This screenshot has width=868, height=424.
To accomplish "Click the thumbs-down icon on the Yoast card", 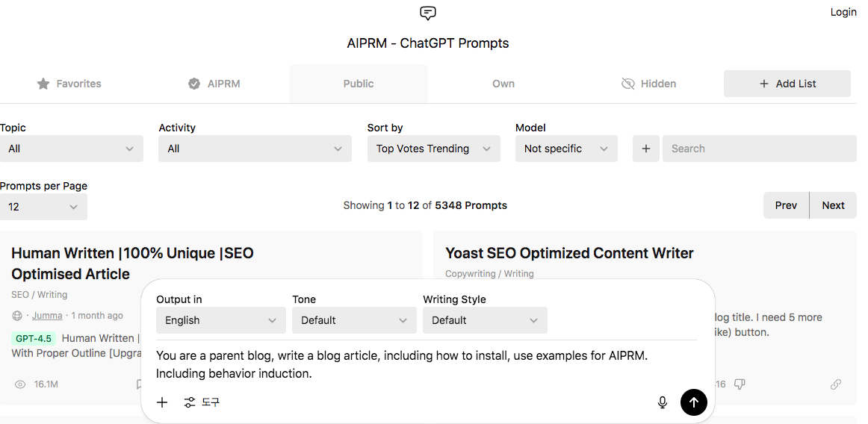I will [739, 384].
